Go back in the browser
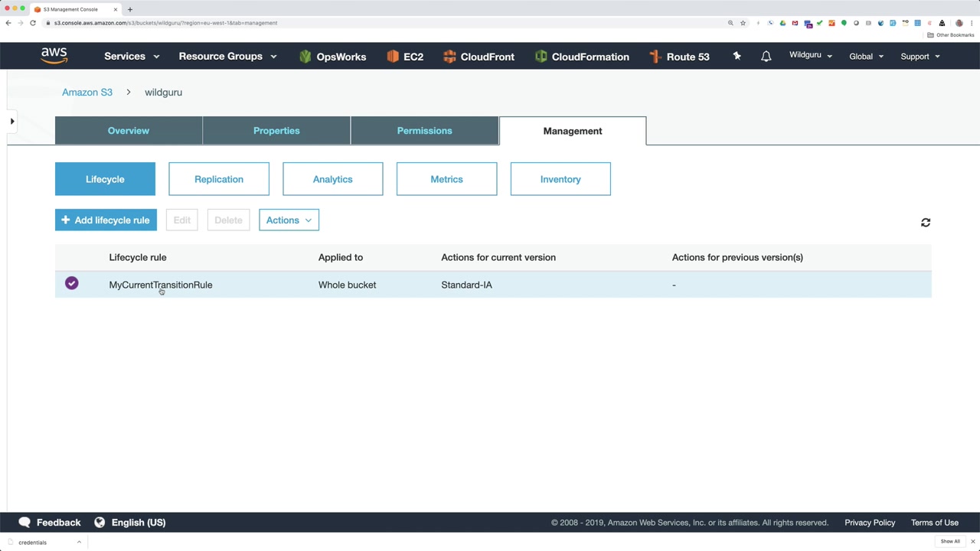Image resolution: width=980 pixels, height=551 pixels. (x=8, y=23)
